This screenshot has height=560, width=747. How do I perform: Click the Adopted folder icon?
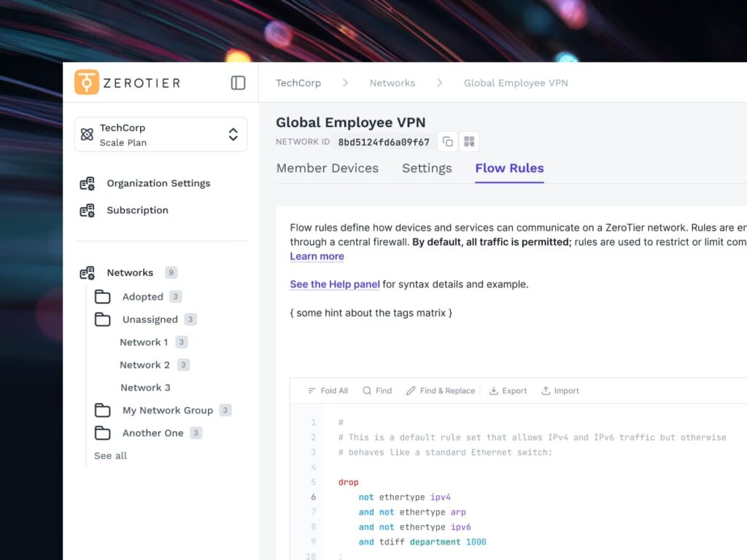102,297
